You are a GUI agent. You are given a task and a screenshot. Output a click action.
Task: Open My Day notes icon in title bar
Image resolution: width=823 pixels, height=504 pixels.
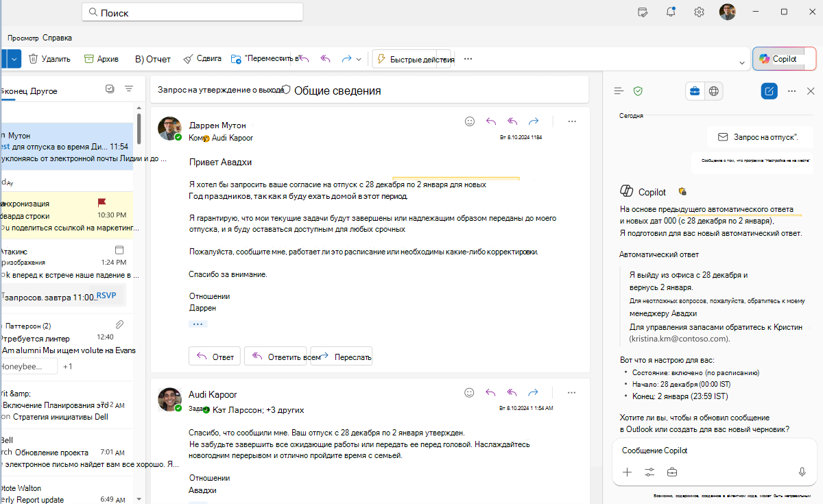point(643,12)
